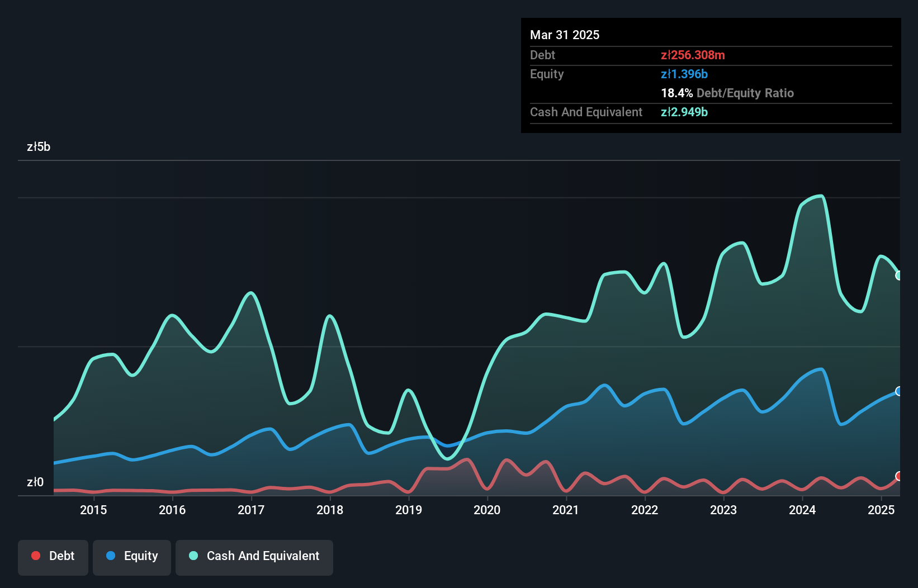Select the 2020 year label
Image resolution: width=918 pixels, height=588 pixels.
[x=487, y=510]
